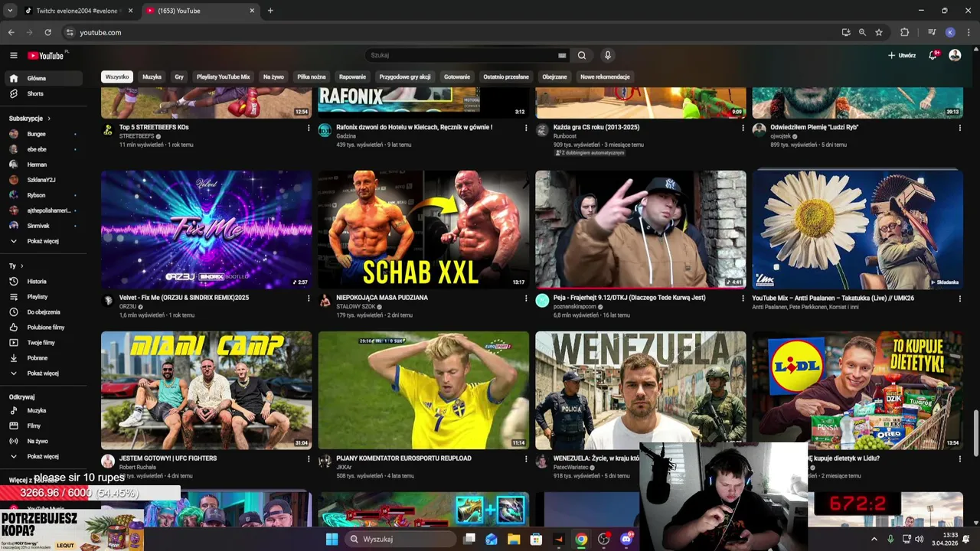The image size is (980, 551).
Task: Open Robert Ruchała channel link
Action: pyautogui.click(x=137, y=467)
